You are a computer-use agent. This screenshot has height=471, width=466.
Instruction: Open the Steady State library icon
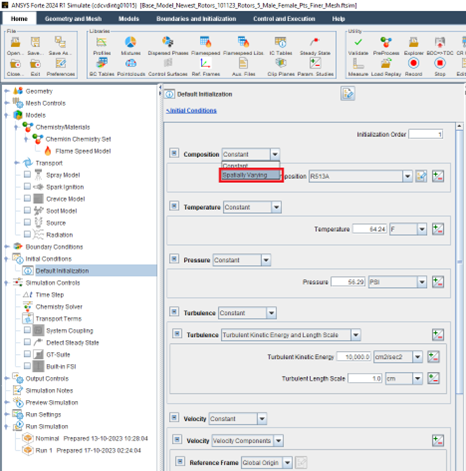pyautogui.click(x=315, y=43)
